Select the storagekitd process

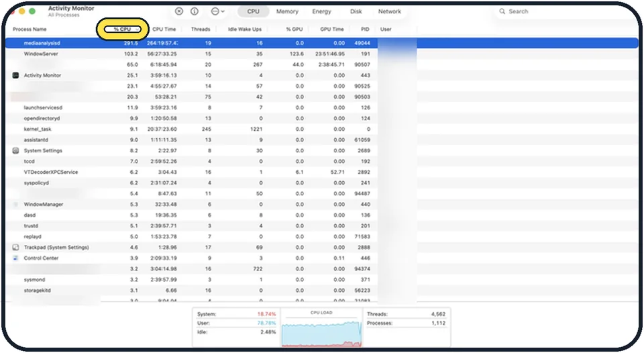321,291
